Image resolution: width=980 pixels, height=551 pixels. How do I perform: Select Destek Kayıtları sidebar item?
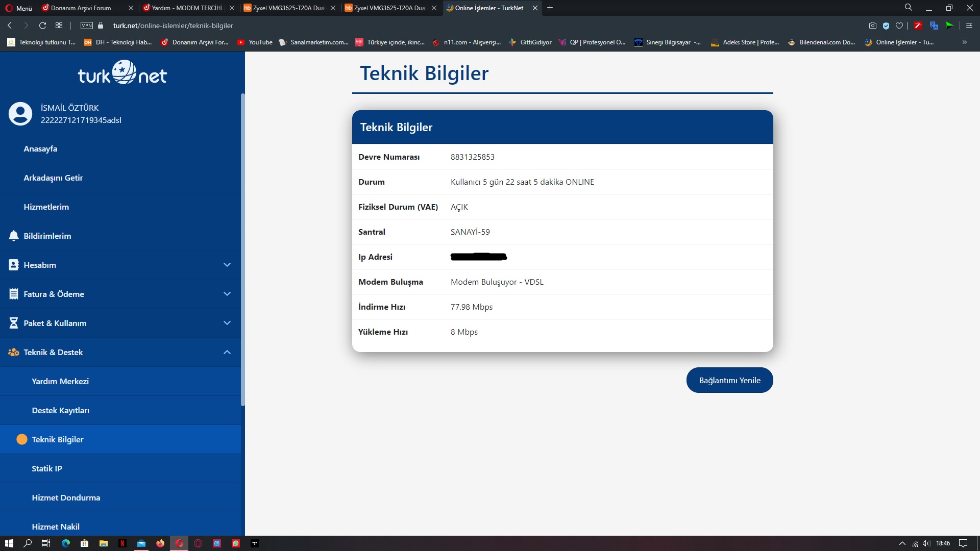click(60, 410)
